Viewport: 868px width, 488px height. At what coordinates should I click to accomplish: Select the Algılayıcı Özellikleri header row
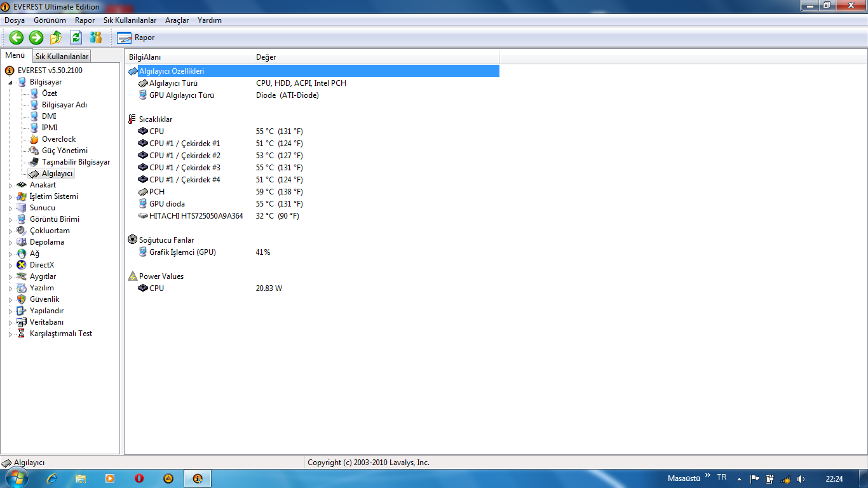[x=313, y=71]
